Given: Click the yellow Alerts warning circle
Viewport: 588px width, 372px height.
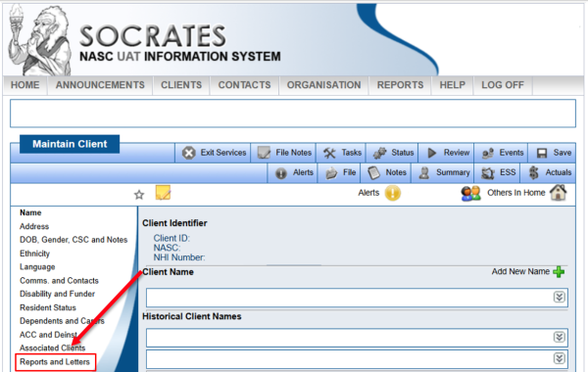Looking at the screenshot, I should 393,193.
